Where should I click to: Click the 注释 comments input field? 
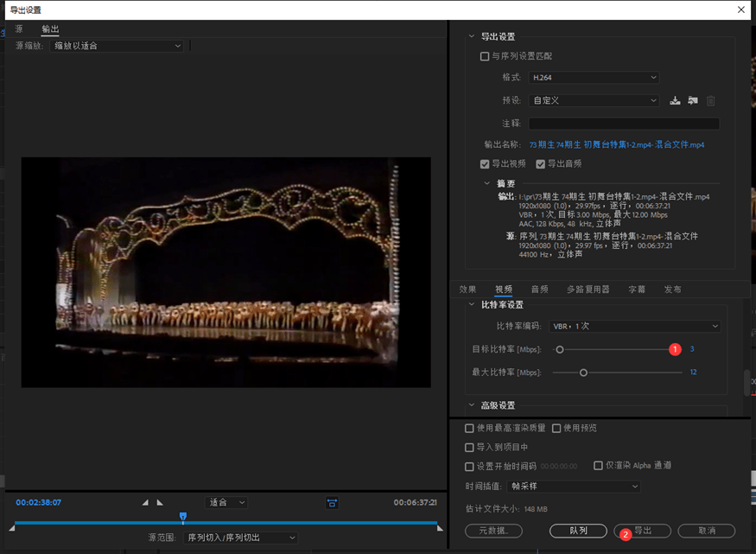pyautogui.click(x=624, y=124)
